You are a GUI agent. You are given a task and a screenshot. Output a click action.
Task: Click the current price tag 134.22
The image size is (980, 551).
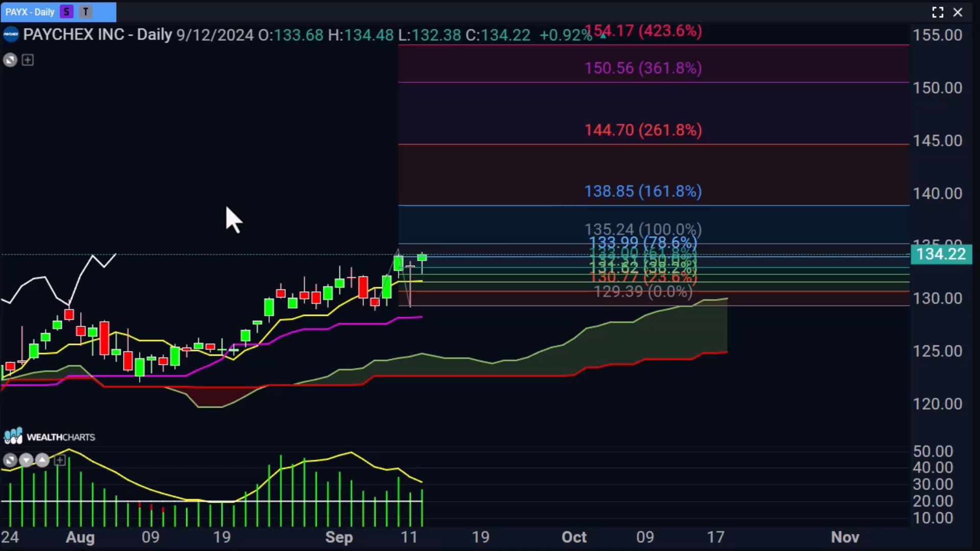tap(941, 254)
